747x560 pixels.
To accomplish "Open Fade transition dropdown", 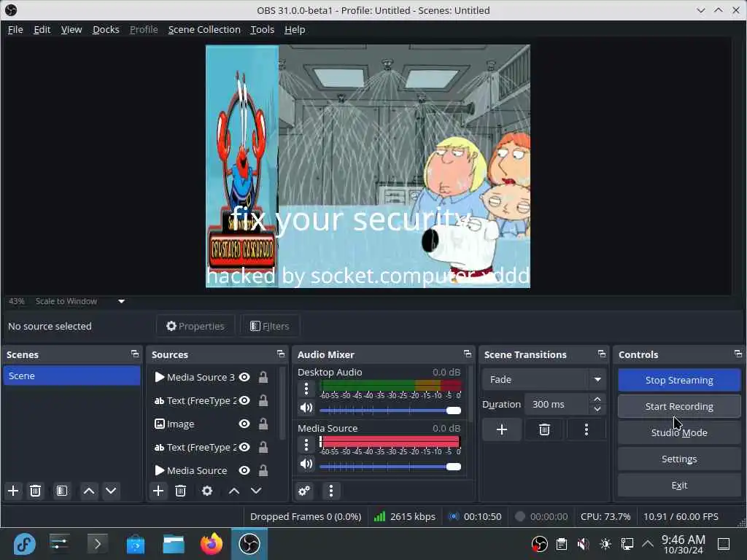I will tap(544, 379).
